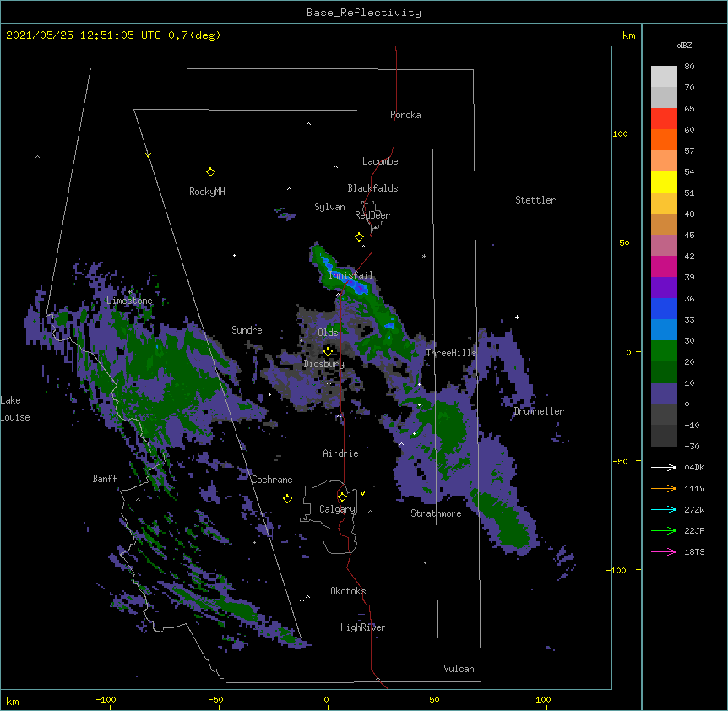Click the Banff label
728x711 pixels.
(105, 479)
